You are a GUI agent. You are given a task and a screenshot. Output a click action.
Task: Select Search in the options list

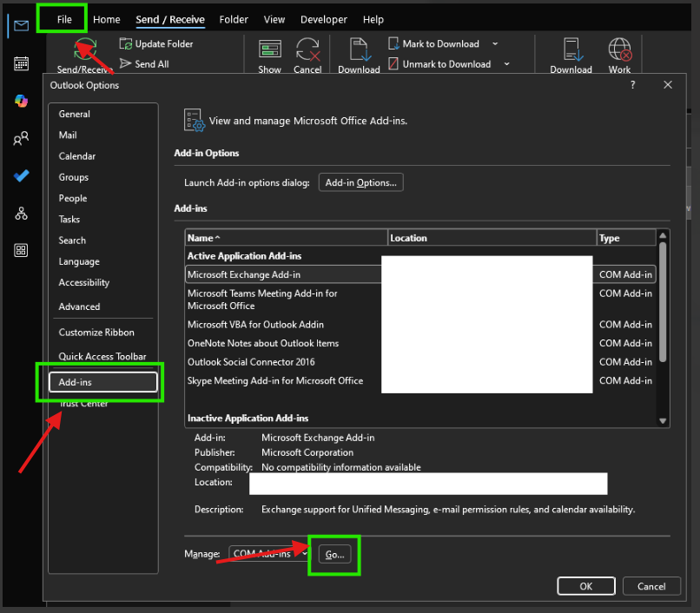pos(103,241)
